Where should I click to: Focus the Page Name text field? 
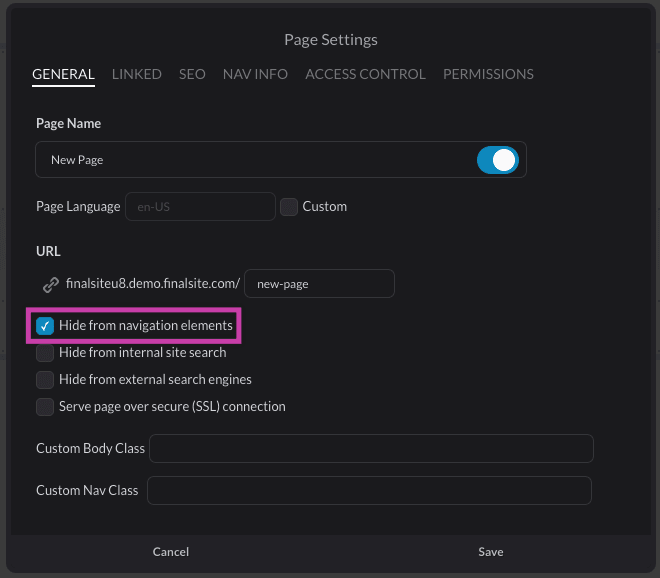click(x=250, y=160)
